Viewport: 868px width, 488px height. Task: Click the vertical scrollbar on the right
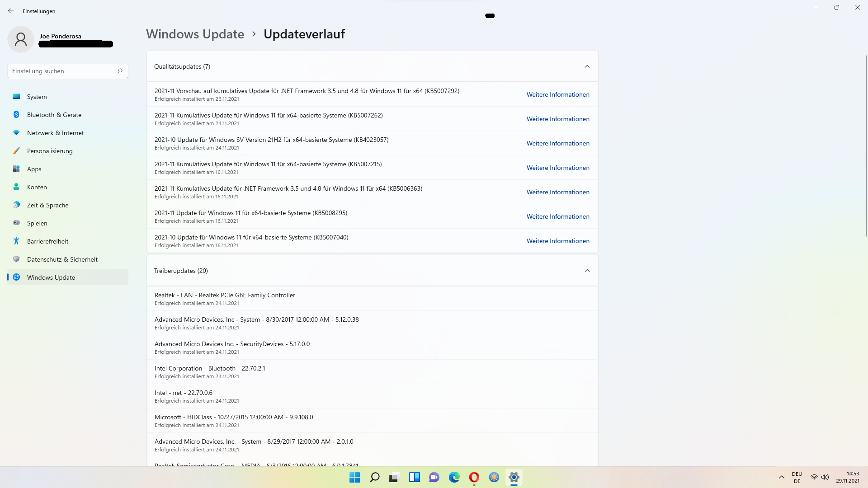coord(866,145)
